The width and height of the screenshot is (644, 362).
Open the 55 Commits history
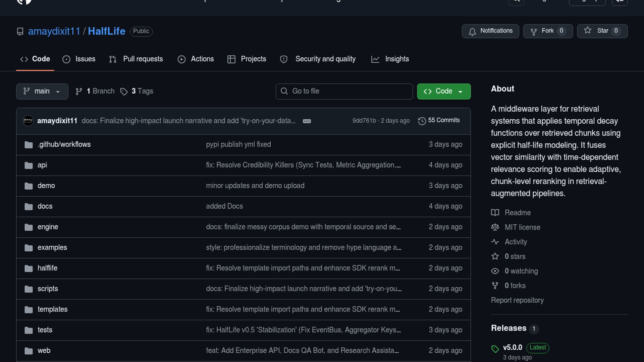439,120
